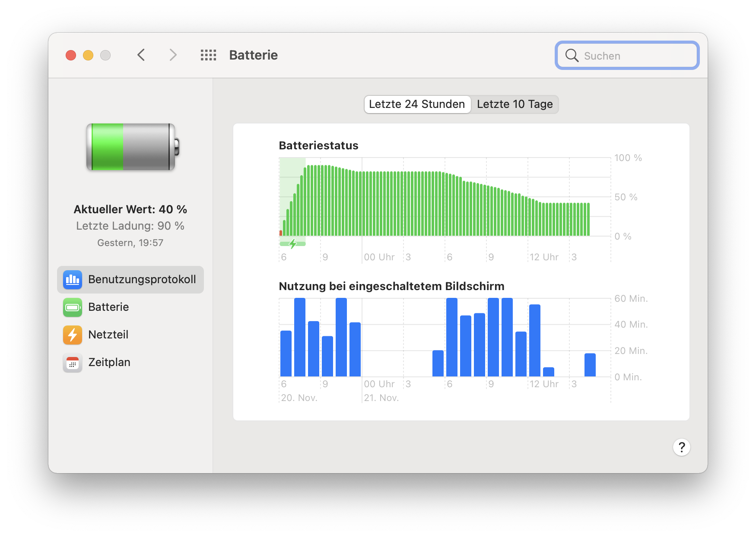Show all preferences grid icon

point(208,55)
